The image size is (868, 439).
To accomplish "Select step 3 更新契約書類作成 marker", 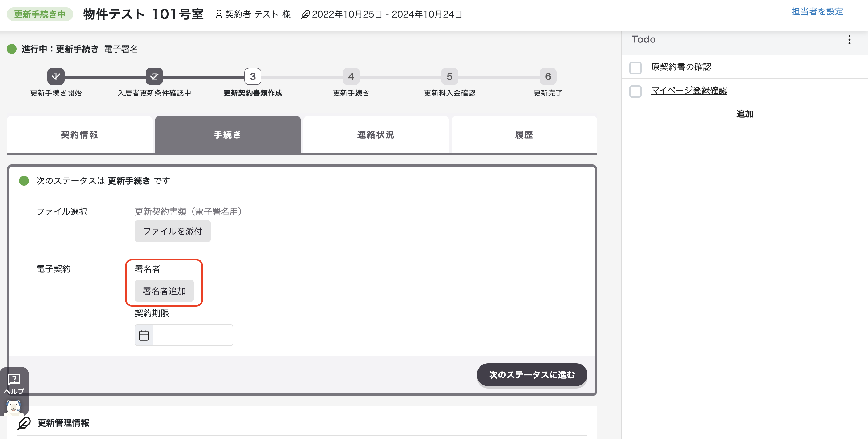I will tap(253, 77).
